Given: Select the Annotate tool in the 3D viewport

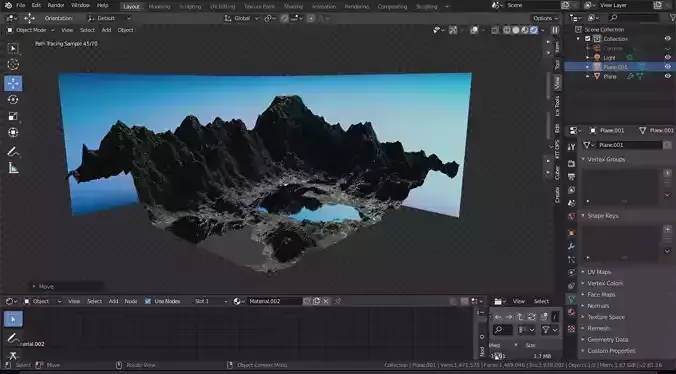Looking at the screenshot, I should coord(13,152).
